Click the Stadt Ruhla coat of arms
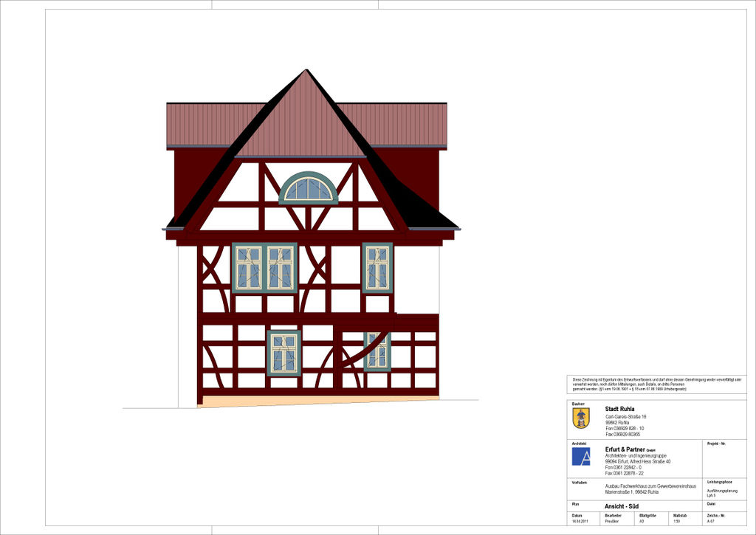 [581, 418]
